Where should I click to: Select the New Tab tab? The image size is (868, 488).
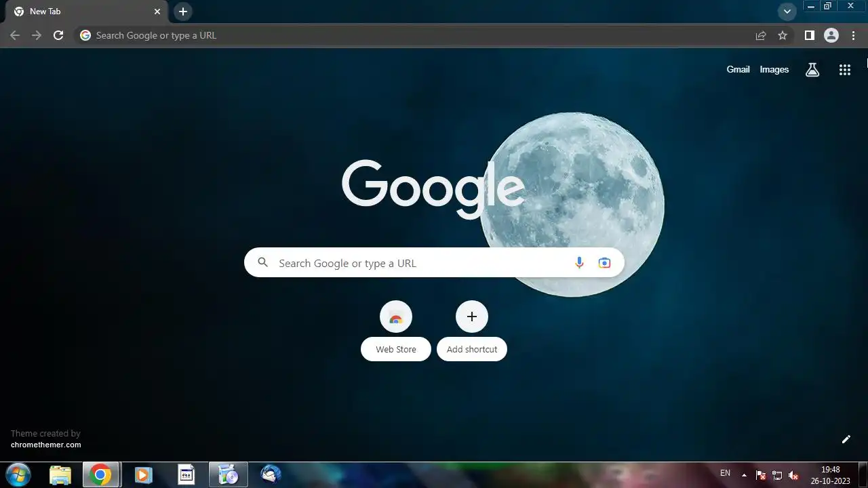(x=85, y=12)
